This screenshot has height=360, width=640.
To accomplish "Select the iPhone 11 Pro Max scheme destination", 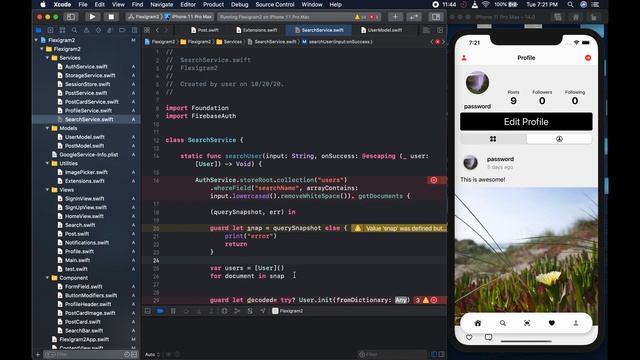I will pyautogui.click(x=189, y=17).
